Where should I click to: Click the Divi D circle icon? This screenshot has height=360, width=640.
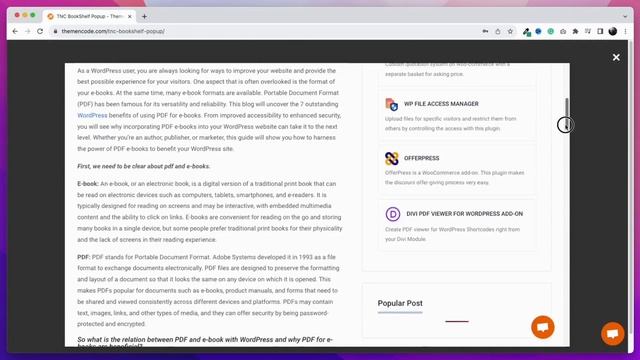(x=393, y=214)
